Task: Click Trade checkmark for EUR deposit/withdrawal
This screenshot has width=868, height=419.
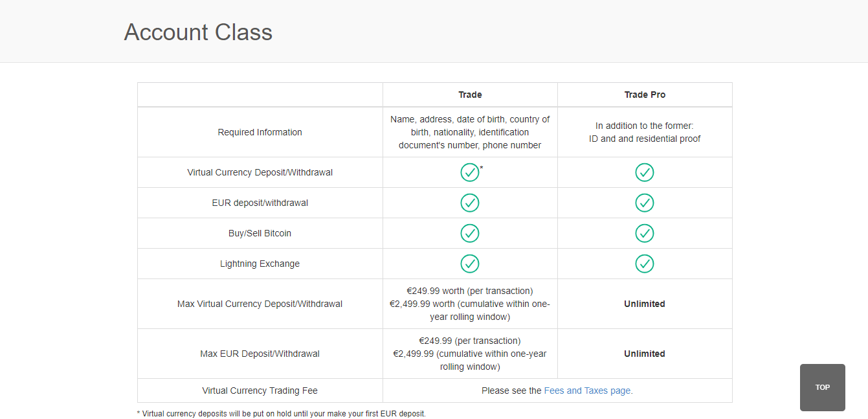Action: pos(470,203)
